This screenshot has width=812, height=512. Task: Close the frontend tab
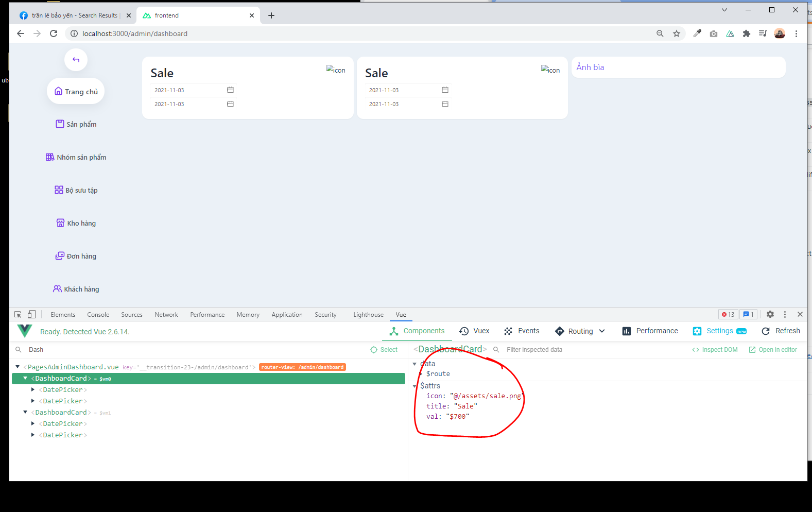click(252, 15)
